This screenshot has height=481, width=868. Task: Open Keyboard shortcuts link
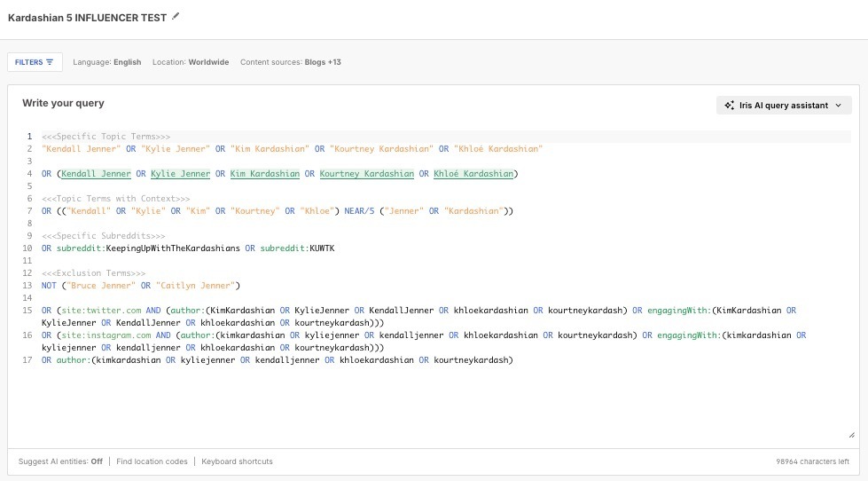(x=237, y=461)
